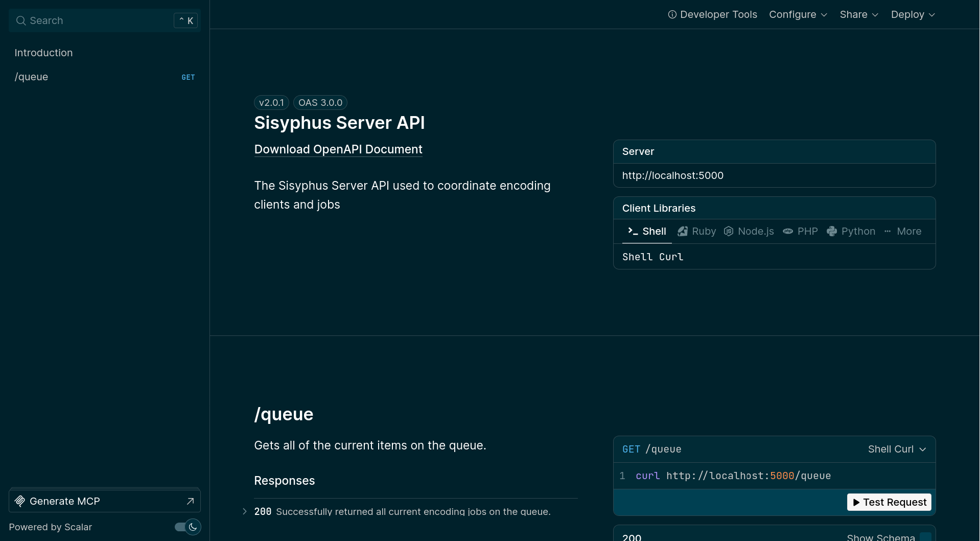Select the Python client library icon
The height and width of the screenshot is (541, 980).
pyautogui.click(x=832, y=232)
